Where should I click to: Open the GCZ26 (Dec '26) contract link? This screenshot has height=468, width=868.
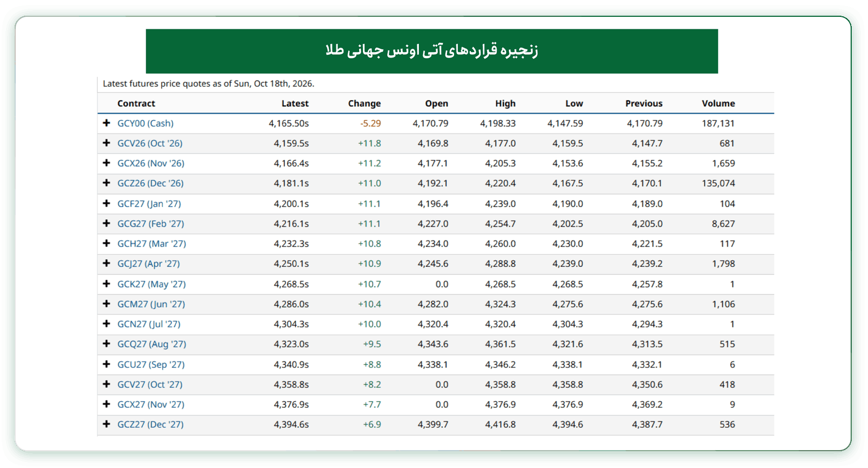pos(150,183)
